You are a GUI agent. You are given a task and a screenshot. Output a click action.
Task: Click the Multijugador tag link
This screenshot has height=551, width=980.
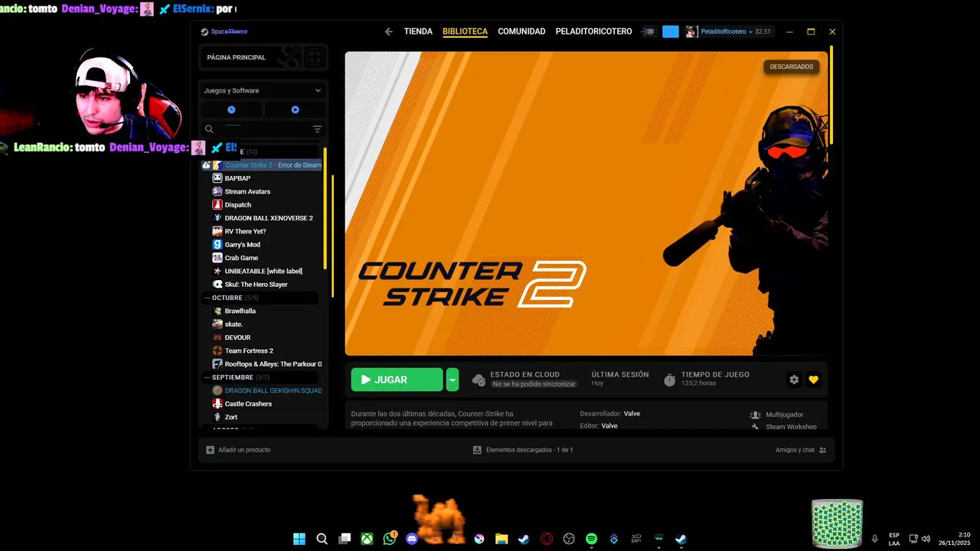[784, 415]
